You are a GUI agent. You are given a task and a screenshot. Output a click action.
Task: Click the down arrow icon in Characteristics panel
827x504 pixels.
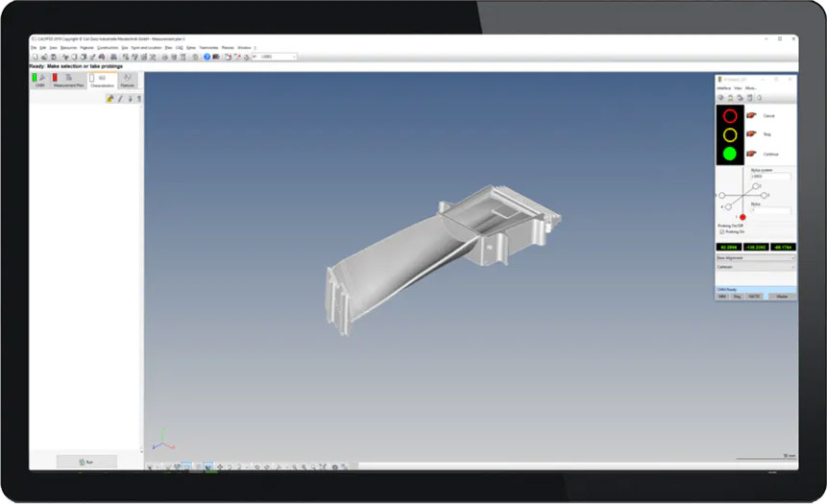click(x=130, y=99)
